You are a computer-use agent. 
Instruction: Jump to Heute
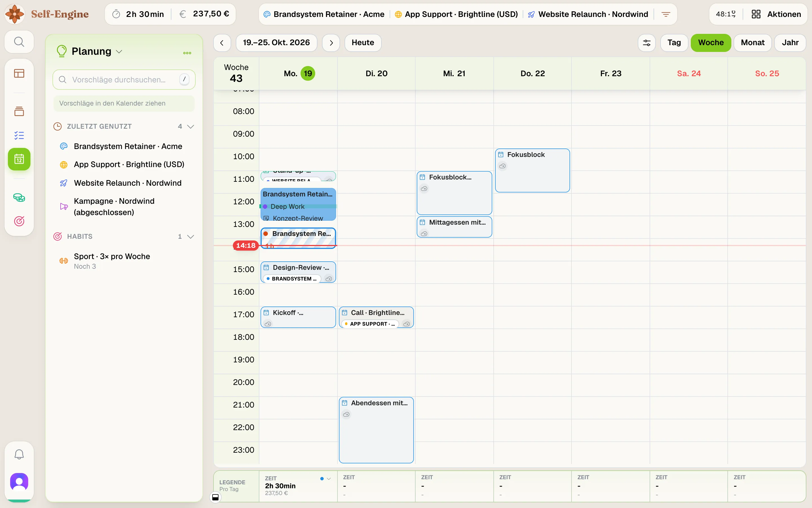click(363, 43)
